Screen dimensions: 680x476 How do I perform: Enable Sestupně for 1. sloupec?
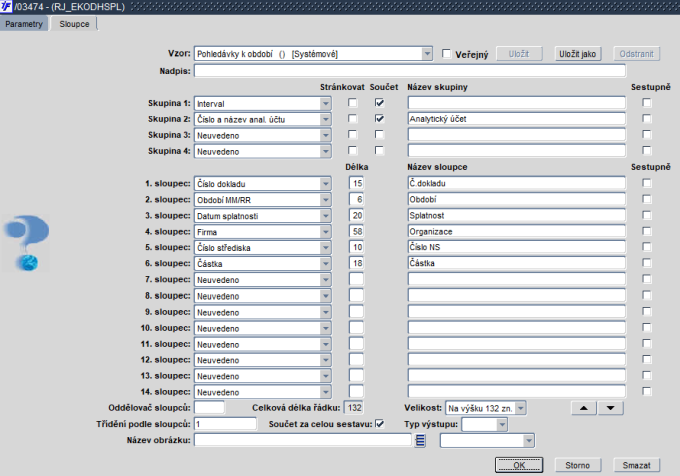(647, 183)
